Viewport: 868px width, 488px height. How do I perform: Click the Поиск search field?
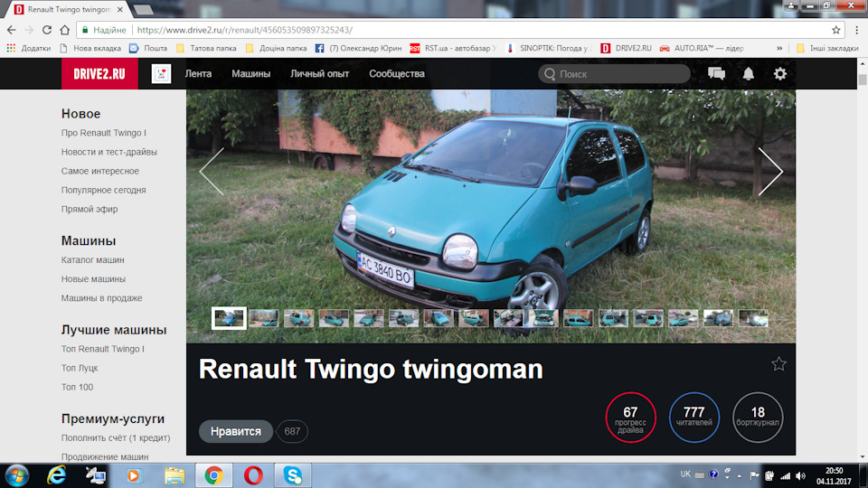615,73
